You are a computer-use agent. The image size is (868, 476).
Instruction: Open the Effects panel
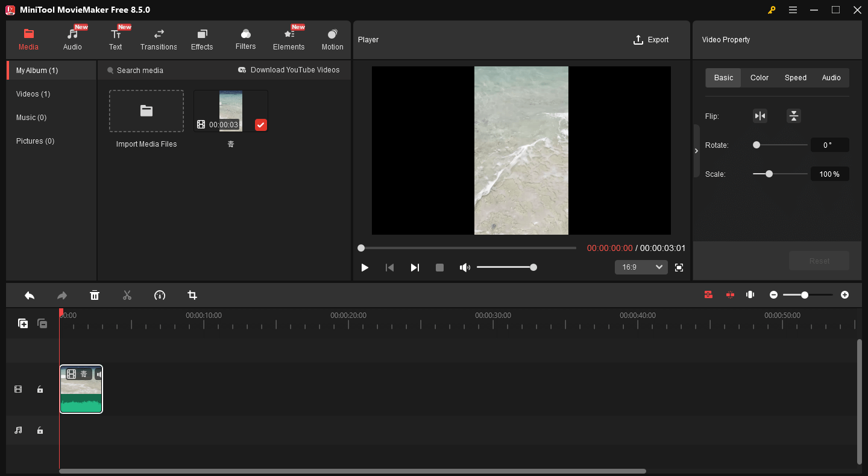pos(202,39)
